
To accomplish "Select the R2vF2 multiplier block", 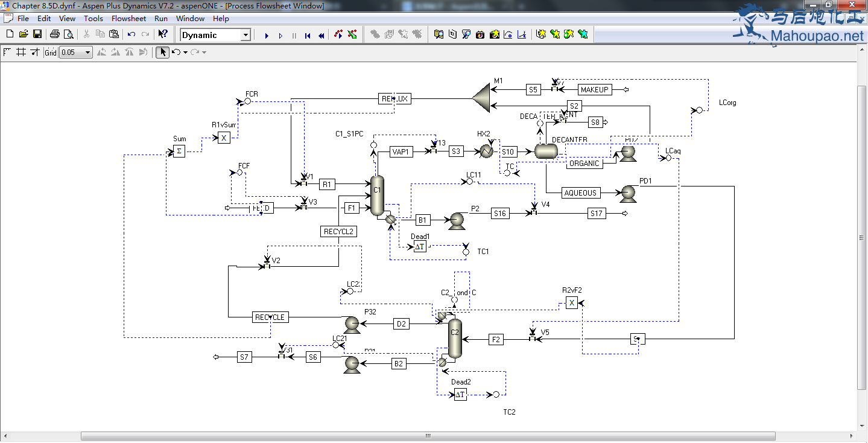I will (x=572, y=302).
